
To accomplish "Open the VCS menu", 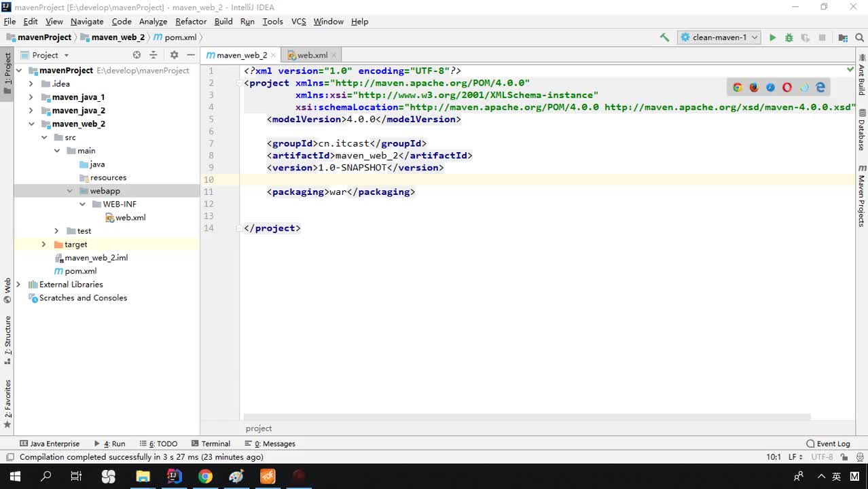I will tap(299, 22).
